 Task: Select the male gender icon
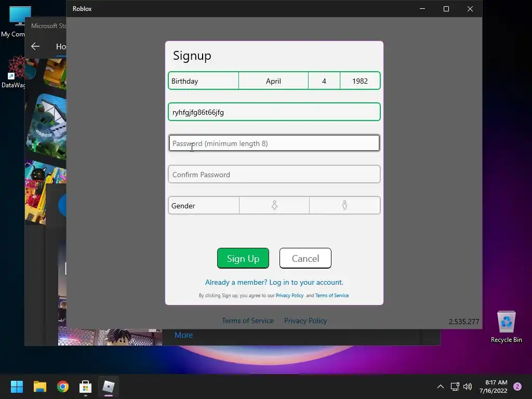click(x=345, y=205)
